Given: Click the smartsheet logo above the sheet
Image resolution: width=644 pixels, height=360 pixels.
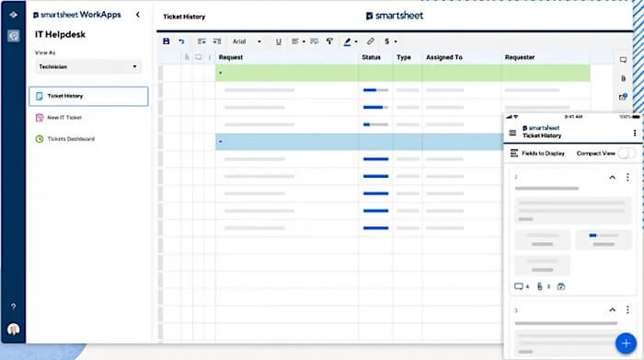Looking at the screenshot, I should point(395,16).
